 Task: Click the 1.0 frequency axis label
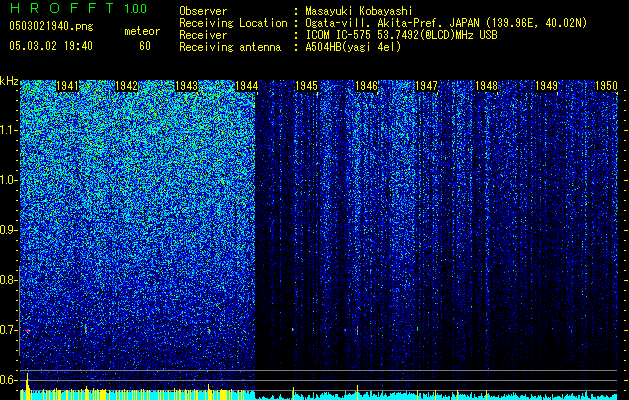click(8, 180)
